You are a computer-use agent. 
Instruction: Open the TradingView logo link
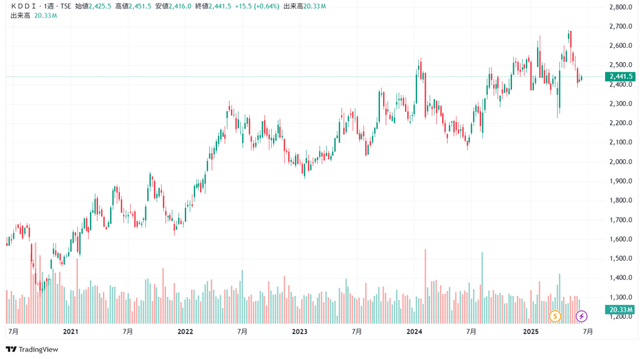pyautogui.click(x=32, y=350)
